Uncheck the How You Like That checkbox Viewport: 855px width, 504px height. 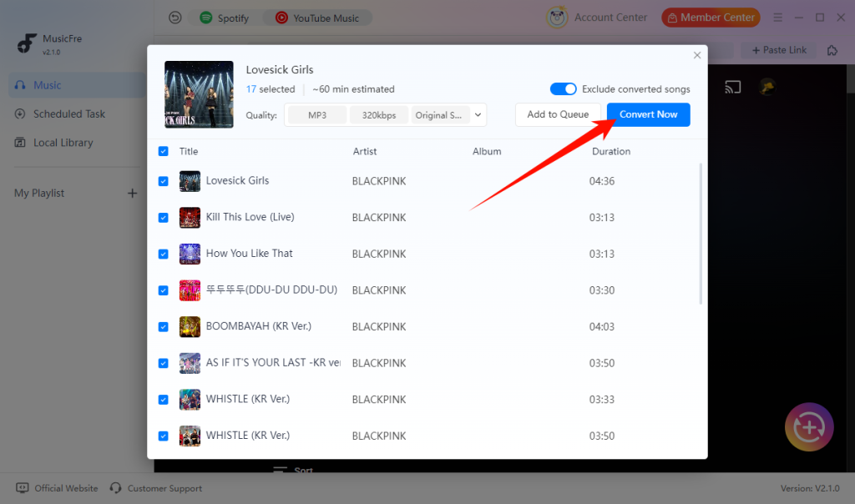coord(163,254)
